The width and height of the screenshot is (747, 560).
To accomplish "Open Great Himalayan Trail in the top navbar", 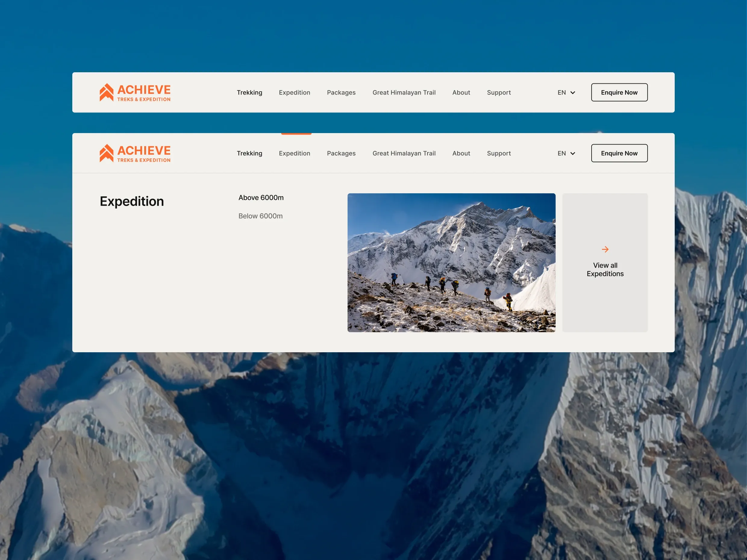I will (x=404, y=92).
